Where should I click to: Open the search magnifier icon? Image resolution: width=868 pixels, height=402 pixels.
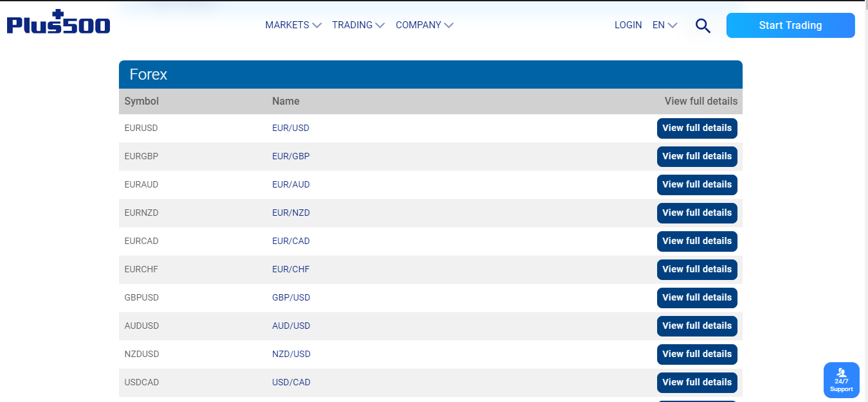[703, 26]
